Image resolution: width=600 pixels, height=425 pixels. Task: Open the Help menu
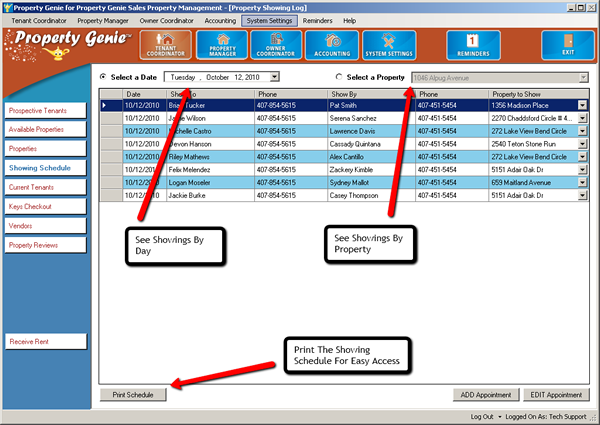pyautogui.click(x=349, y=21)
